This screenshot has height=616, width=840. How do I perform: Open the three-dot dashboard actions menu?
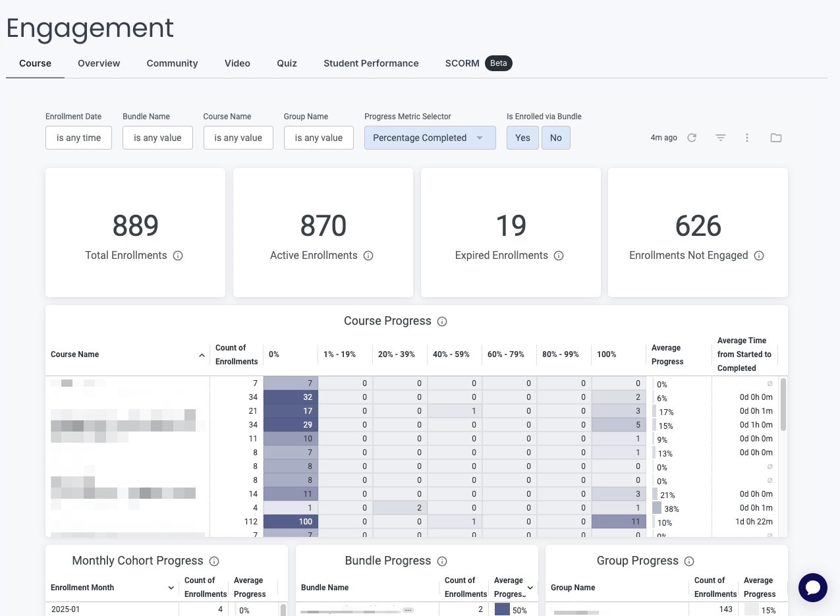747,138
